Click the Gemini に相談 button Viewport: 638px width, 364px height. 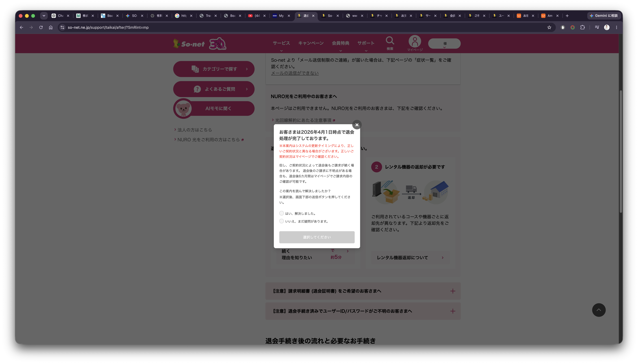coord(604,15)
